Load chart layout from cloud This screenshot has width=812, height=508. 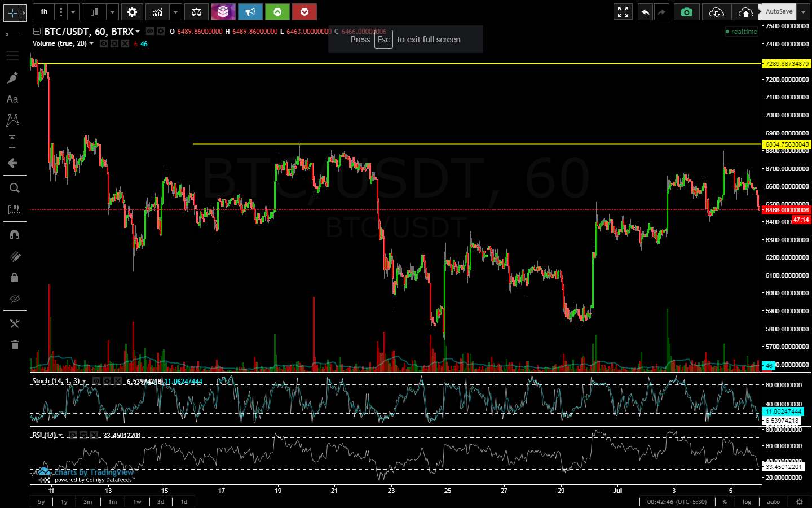(717, 12)
